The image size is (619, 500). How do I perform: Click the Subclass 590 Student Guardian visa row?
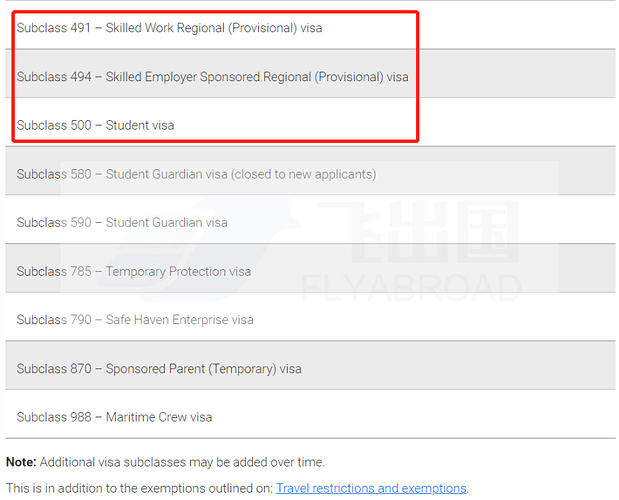pos(122,222)
